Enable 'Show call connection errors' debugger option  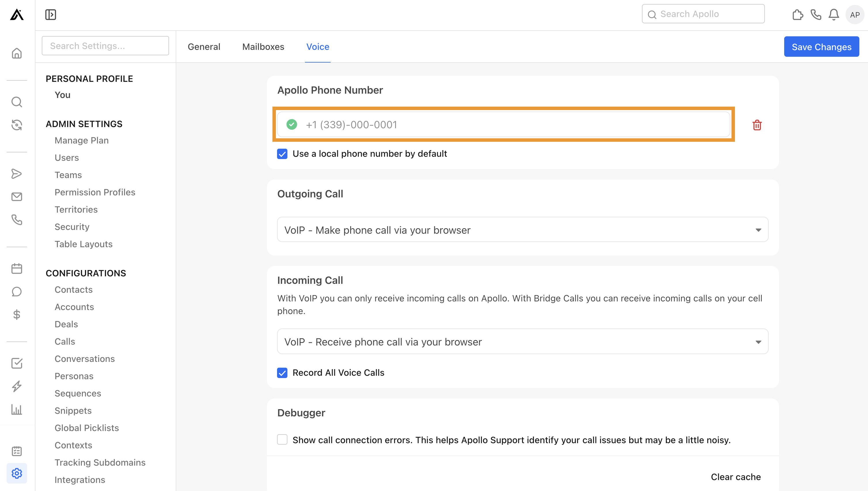[x=282, y=439]
